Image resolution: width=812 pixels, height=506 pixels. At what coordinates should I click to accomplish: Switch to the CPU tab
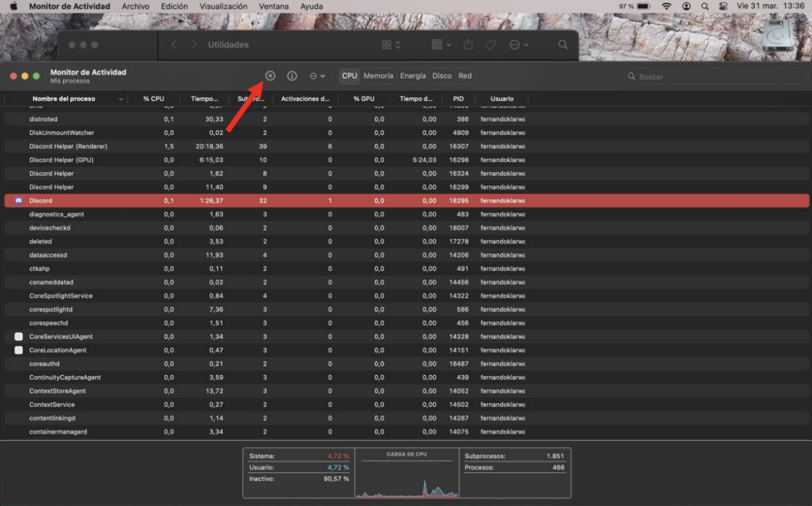click(x=350, y=76)
